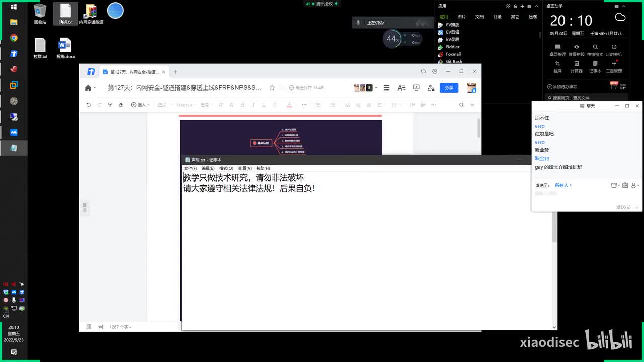Open the Windows Start button
The image size is (644, 362).
coord(14,7)
